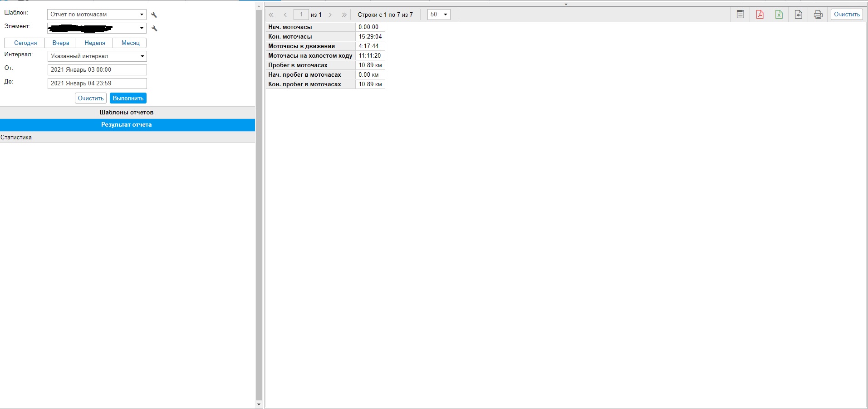Open element settings wrench next to Элемент
The width and height of the screenshot is (868, 409).
pos(154,29)
